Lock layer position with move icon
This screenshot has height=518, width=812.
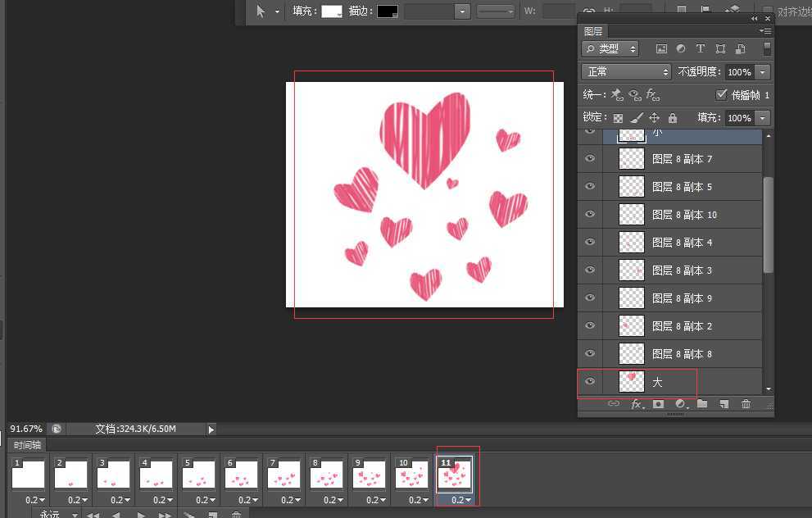tap(654, 118)
